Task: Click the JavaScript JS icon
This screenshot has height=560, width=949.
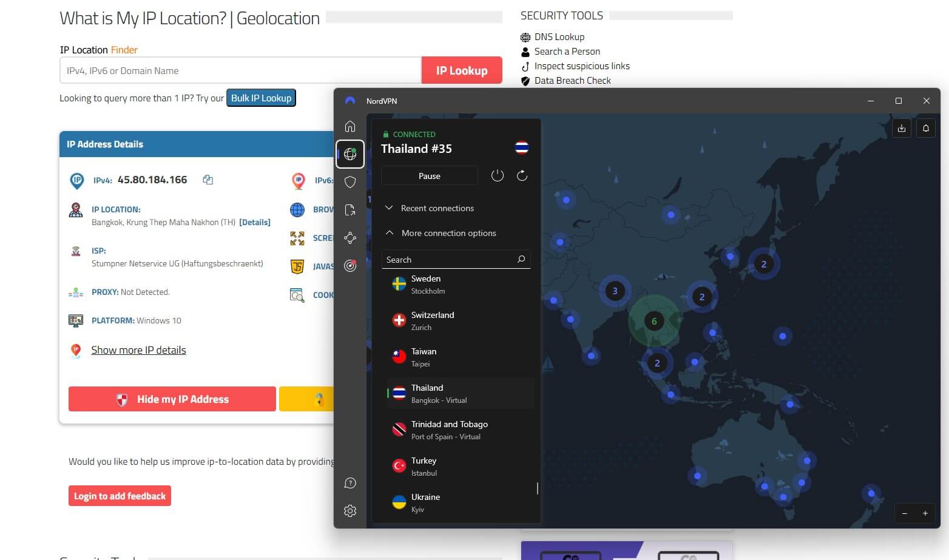Action: point(297,266)
